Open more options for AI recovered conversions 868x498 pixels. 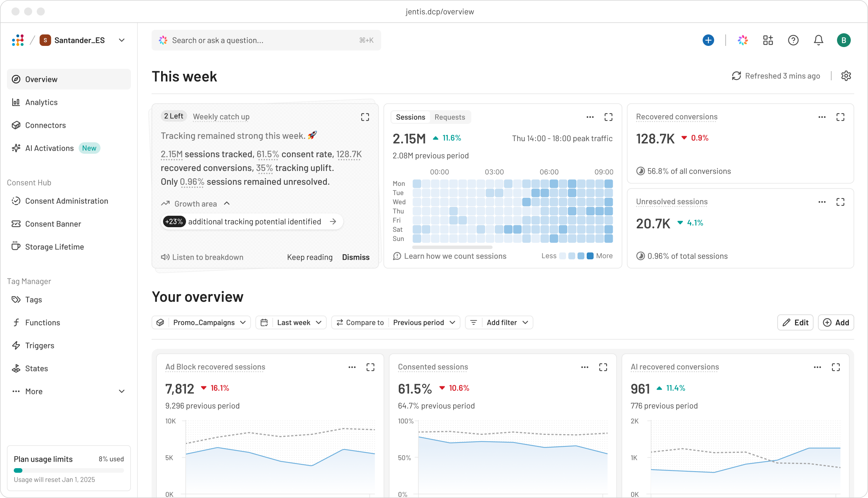tap(817, 367)
